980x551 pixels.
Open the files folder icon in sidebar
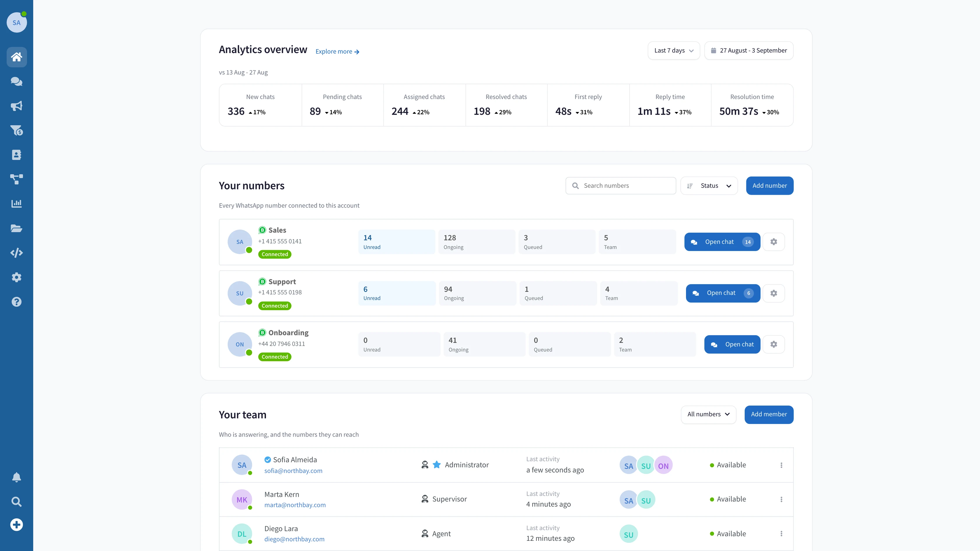click(16, 228)
